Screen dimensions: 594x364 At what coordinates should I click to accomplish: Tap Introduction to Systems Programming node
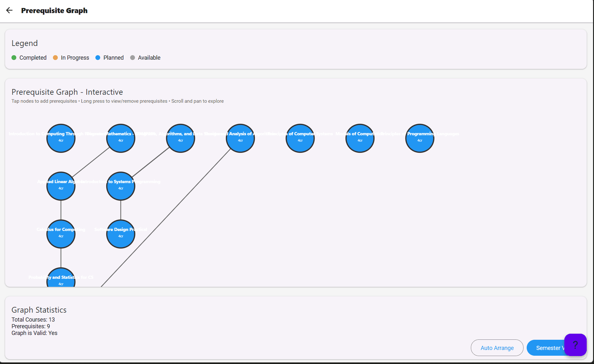tap(121, 186)
